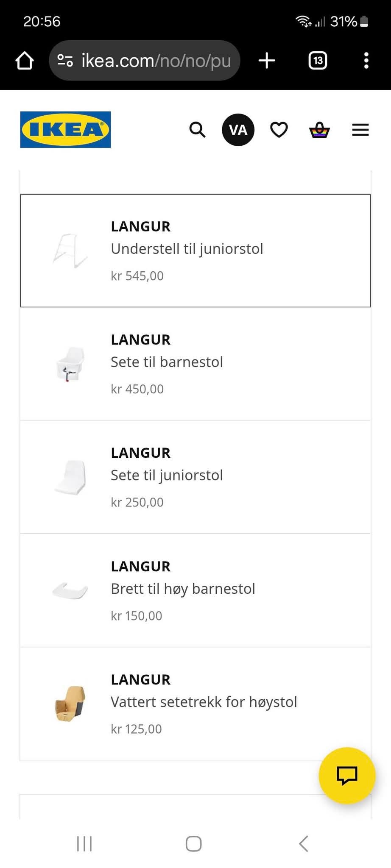Open the VA profile account button
Image resolution: width=391 pixels, height=868 pixels.
point(238,130)
